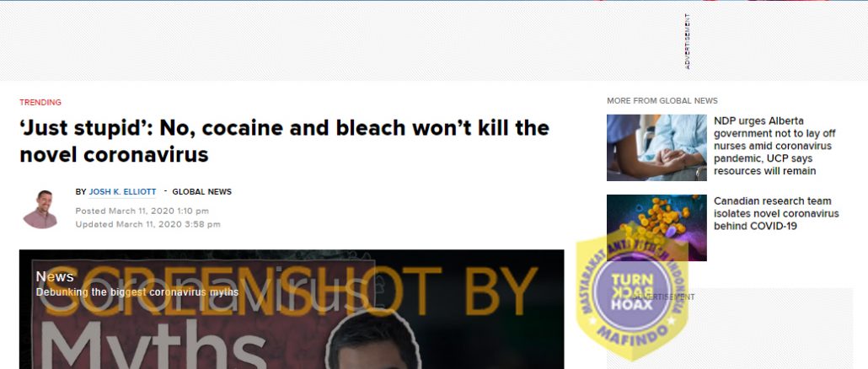The width and height of the screenshot is (868, 369).
Task: Click the News label on the video
Action: [55, 276]
